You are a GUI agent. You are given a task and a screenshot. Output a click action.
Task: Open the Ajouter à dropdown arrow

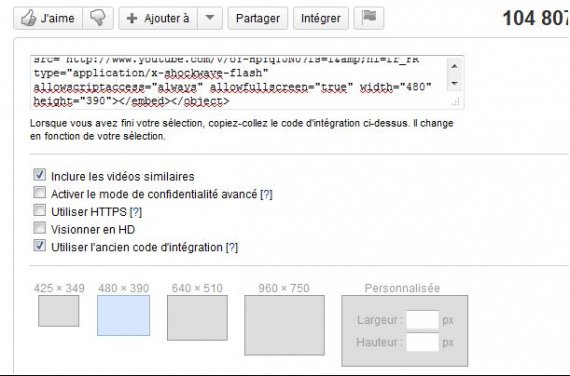[x=210, y=18]
